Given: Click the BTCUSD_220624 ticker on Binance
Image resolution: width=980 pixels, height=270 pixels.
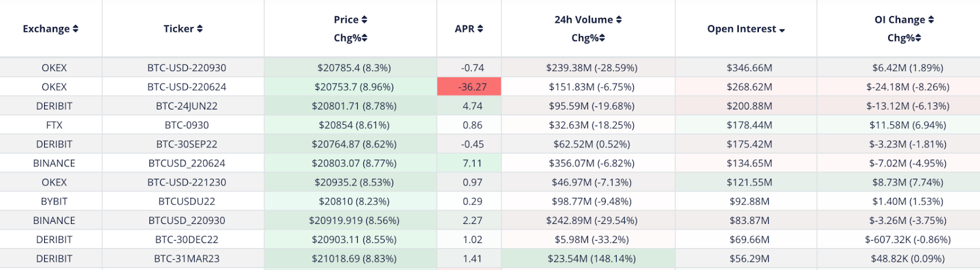Looking at the screenshot, I should pyautogui.click(x=187, y=163).
